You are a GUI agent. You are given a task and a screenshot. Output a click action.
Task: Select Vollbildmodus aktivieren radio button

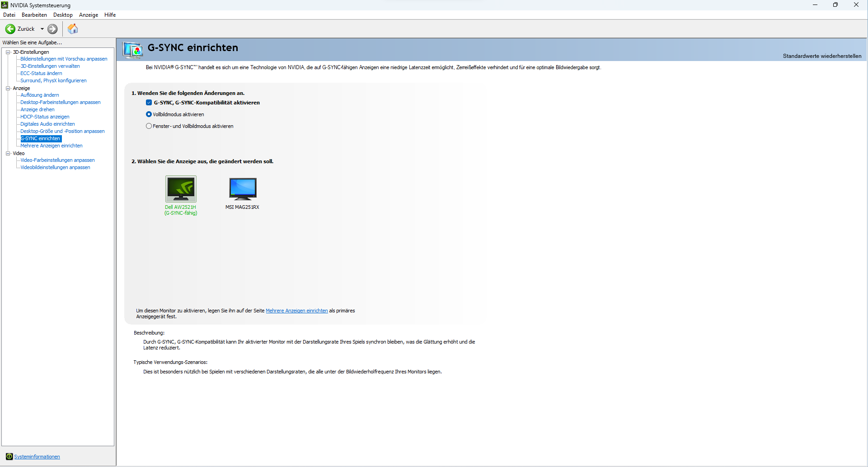[x=149, y=114]
